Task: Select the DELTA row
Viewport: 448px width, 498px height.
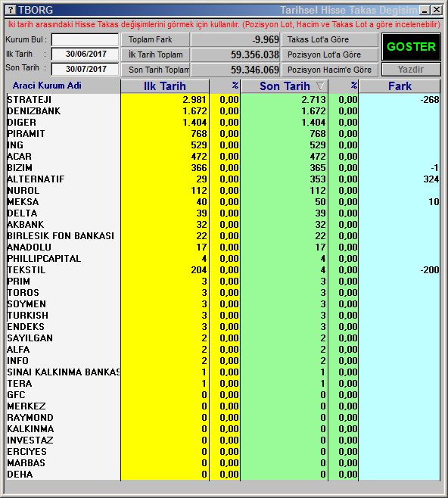Action: [x=223, y=213]
